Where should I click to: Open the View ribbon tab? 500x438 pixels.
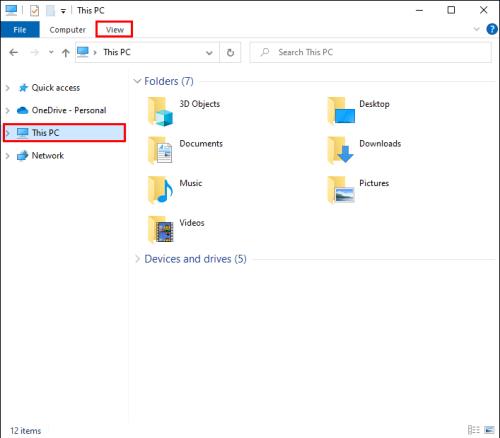point(114,30)
